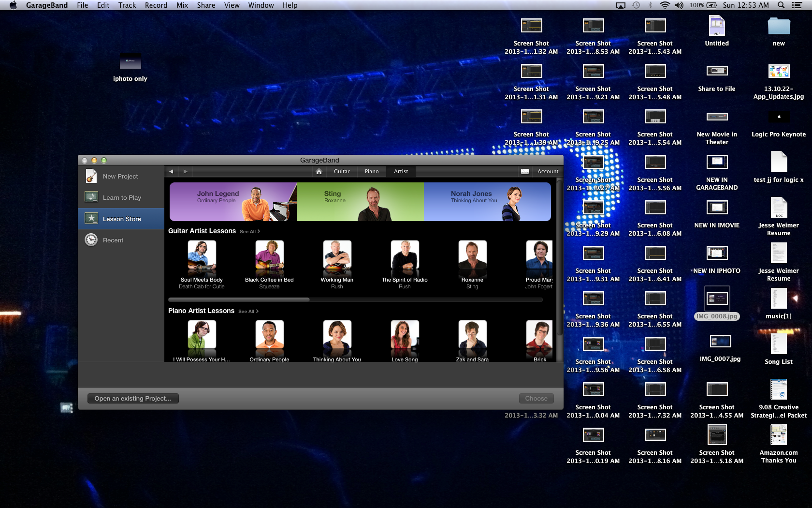The width and height of the screenshot is (812, 508).
Task: Switch to the Guitar tab
Action: coord(342,171)
